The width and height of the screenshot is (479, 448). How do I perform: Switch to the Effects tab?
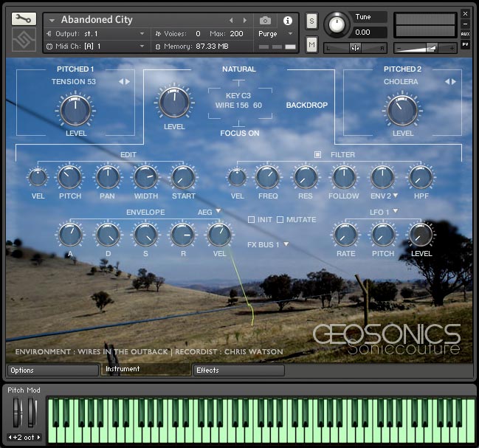click(238, 370)
